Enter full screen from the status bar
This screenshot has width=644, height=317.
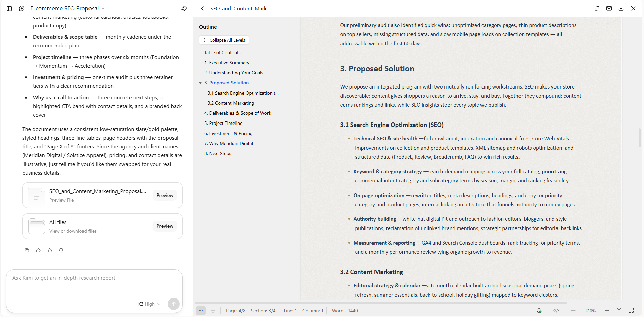631,311
